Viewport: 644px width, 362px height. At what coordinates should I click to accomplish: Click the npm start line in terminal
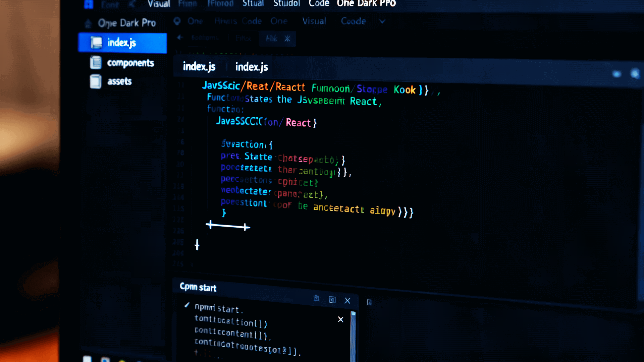(219, 308)
